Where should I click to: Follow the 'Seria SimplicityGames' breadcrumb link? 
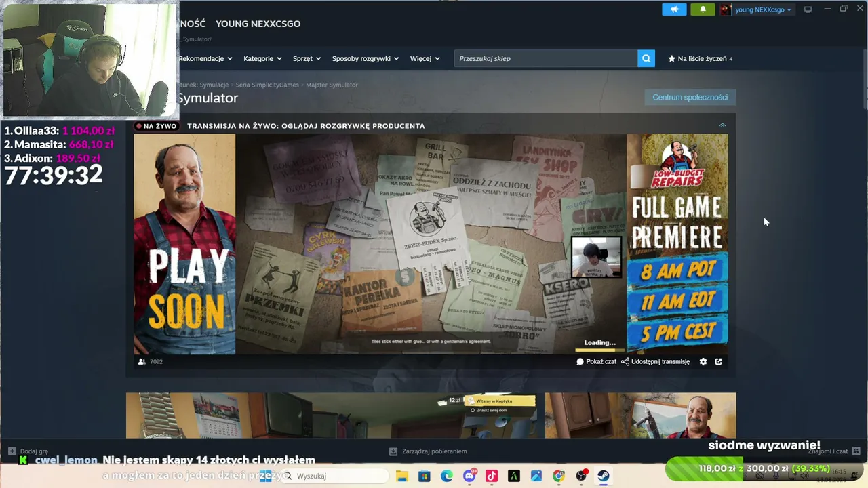coord(267,85)
